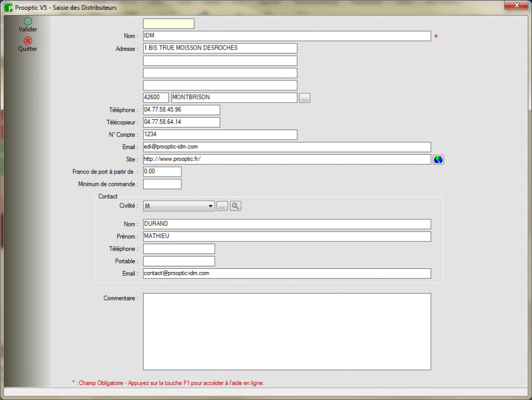The image size is (532, 400).
Task: Click the 'Contact' group title
Action: [108, 196]
